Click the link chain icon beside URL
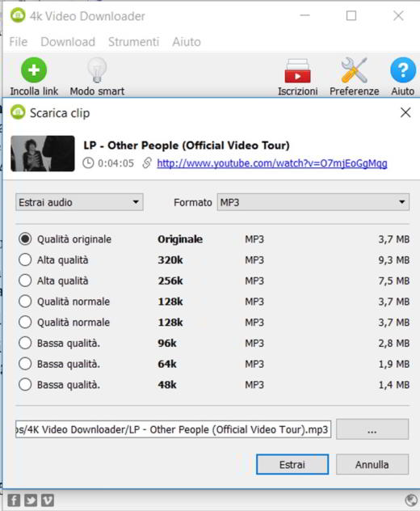This screenshot has width=420, height=511. [x=147, y=163]
